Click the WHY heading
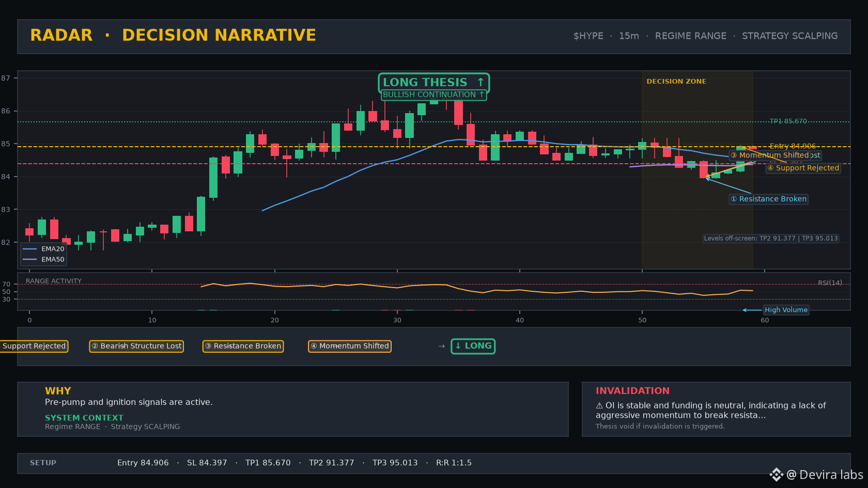 coord(58,391)
